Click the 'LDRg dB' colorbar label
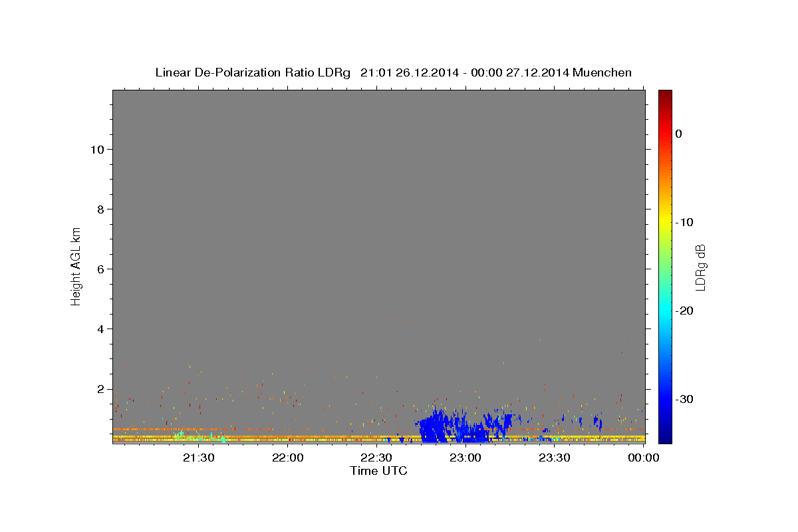798x532 pixels. (x=700, y=267)
